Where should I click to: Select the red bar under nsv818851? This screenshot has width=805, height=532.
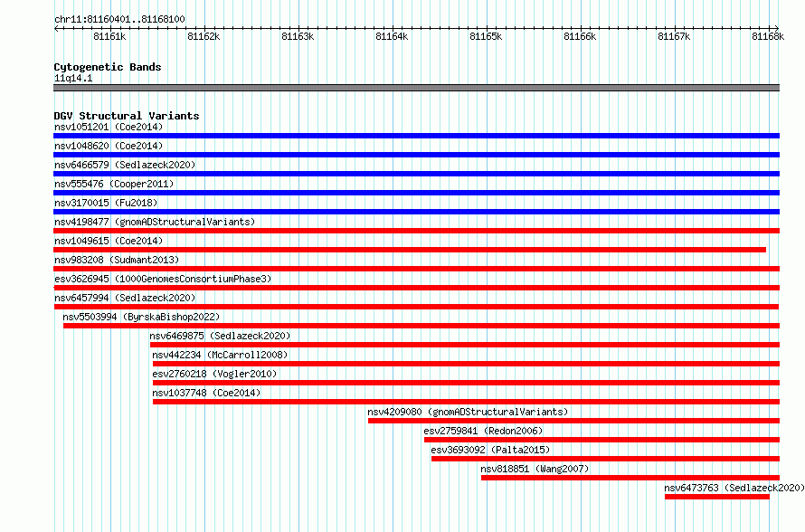click(x=630, y=478)
